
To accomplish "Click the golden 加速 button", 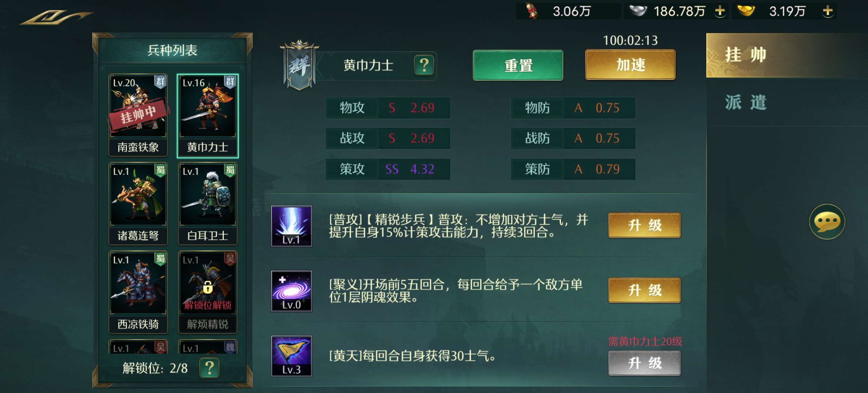I will 630,65.
